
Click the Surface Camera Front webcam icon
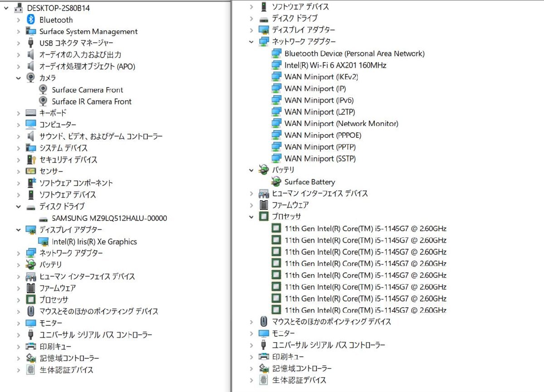[43, 90]
